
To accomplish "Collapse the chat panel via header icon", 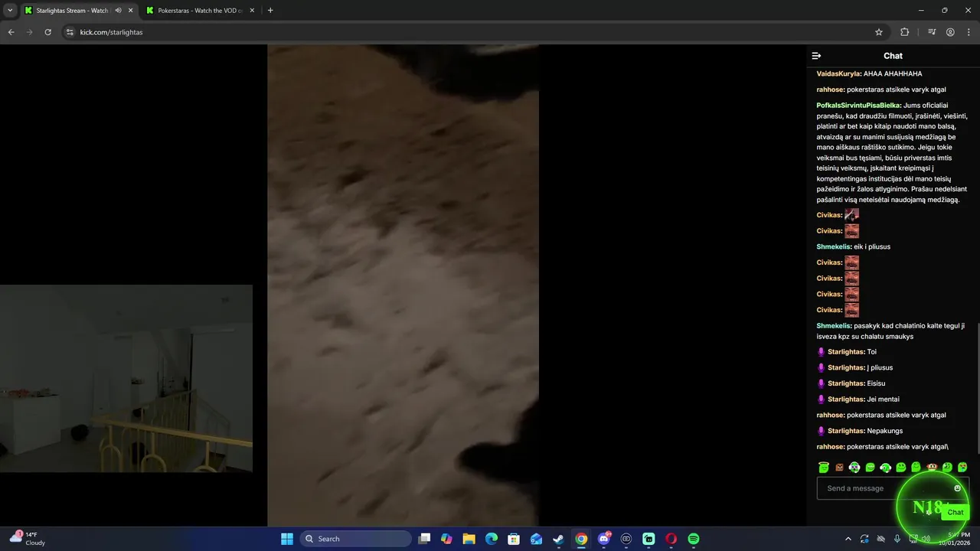I will coord(816,56).
